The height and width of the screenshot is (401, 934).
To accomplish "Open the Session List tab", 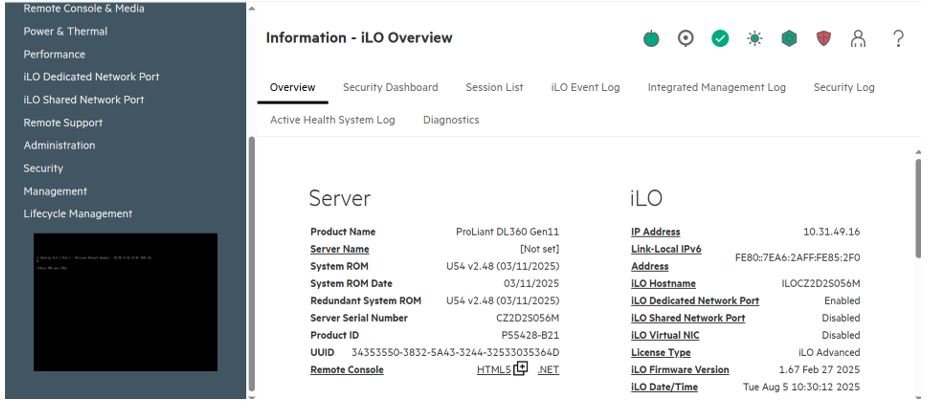I will click(x=494, y=88).
